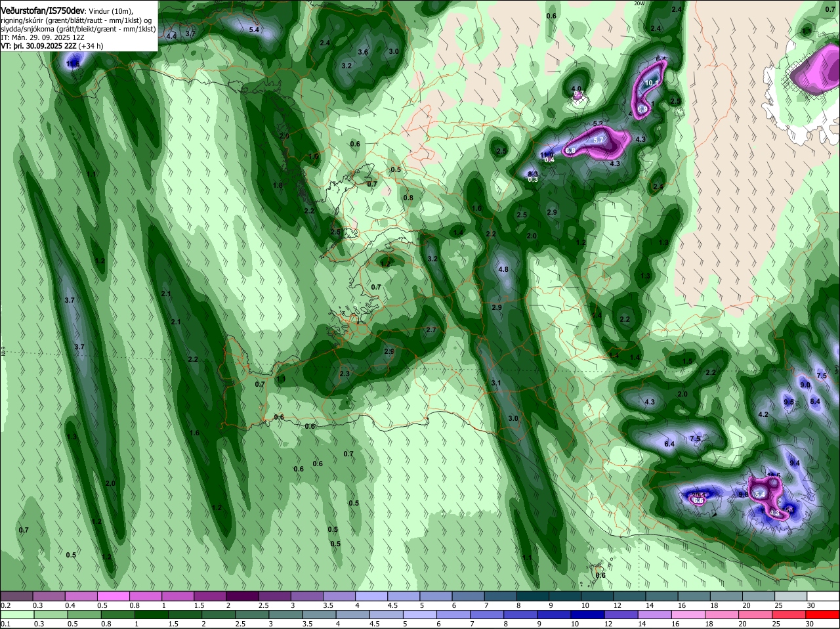Viewport: 840px width, 629px height.
Task: Pick the pale green 0.1 swatch in the rain scale
Action: 16,615
